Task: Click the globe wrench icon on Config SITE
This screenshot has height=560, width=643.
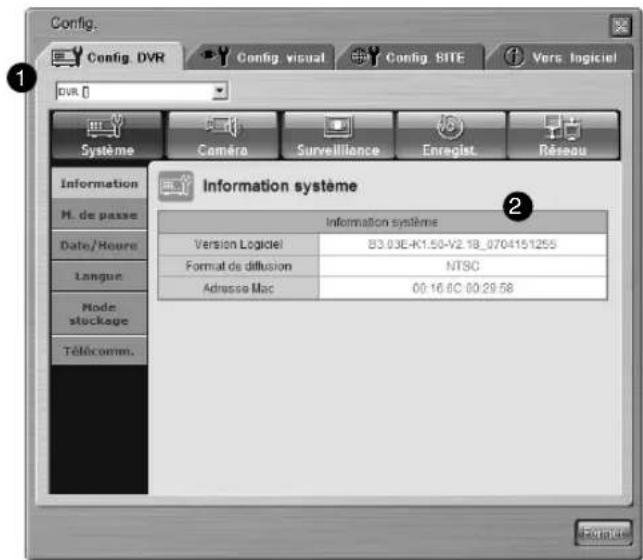Action: [x=365, y=56]
